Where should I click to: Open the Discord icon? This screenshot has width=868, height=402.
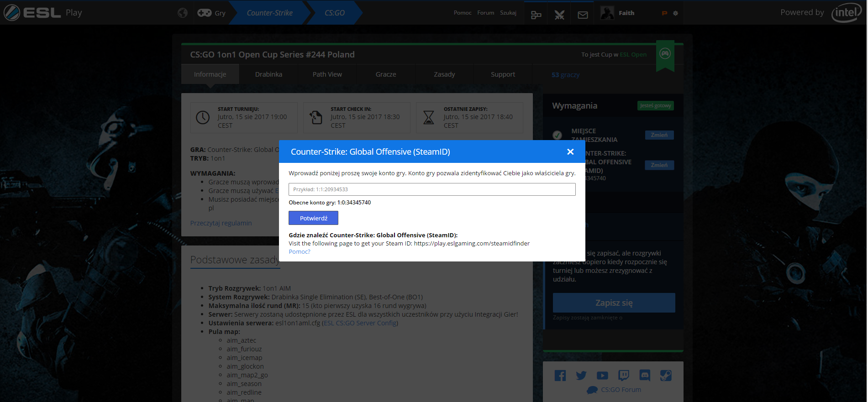click(x=645, y=376)
